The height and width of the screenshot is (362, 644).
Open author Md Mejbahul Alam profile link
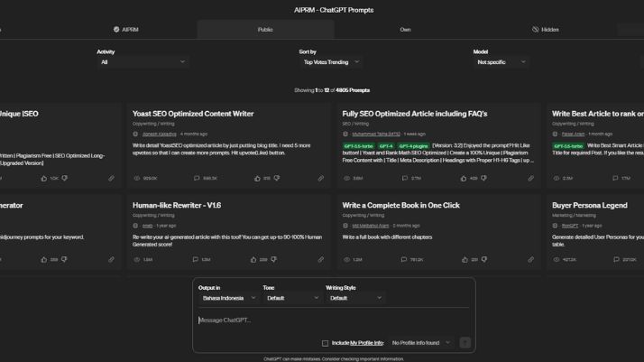[x=371, y=226]
